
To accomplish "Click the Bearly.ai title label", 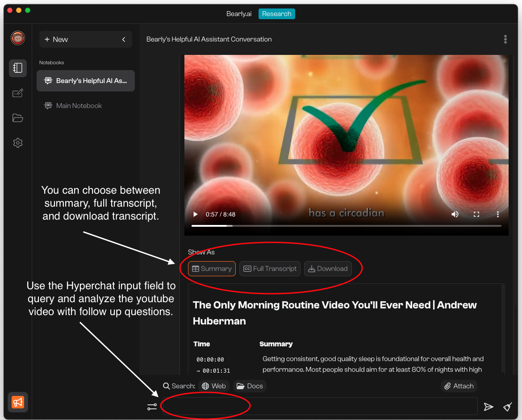I will 239,14.
